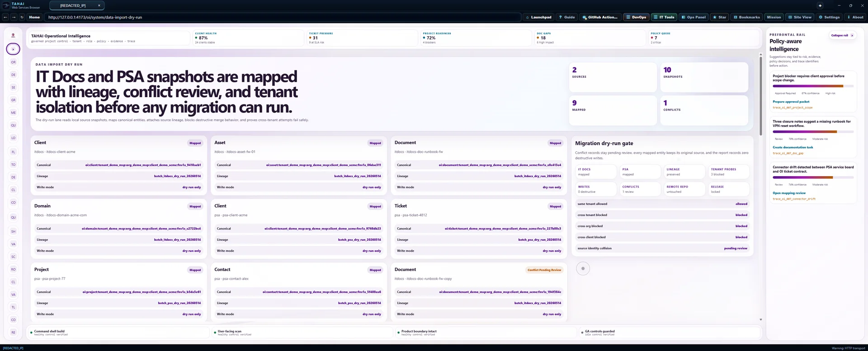868x351 pixels.
Task: Select the LO sidebar icon
Action: [x=13, y=138]
